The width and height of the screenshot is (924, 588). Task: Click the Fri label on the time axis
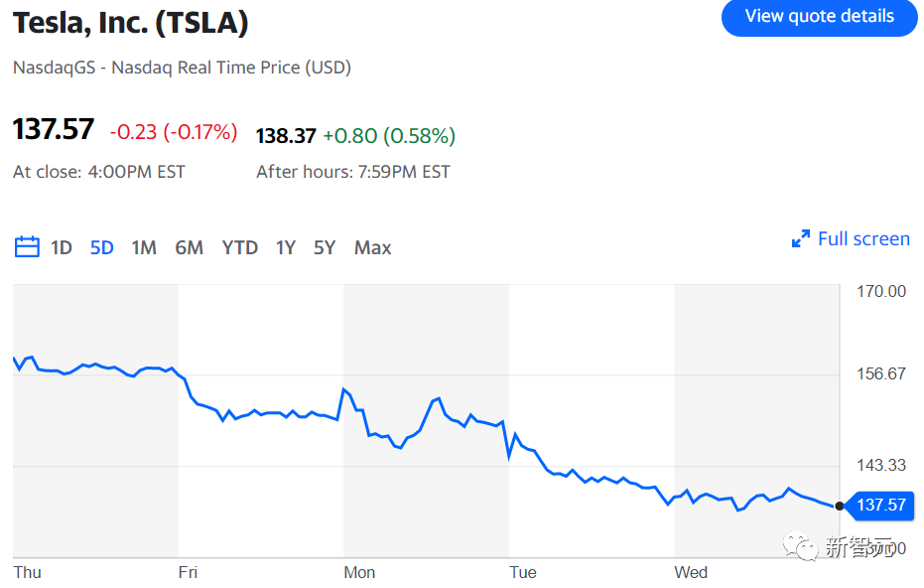[188, 572]
